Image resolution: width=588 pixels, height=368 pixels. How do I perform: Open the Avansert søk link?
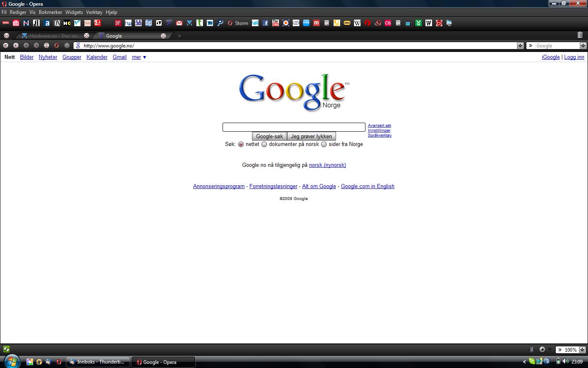pyautogui.click(x=380, y=126)
